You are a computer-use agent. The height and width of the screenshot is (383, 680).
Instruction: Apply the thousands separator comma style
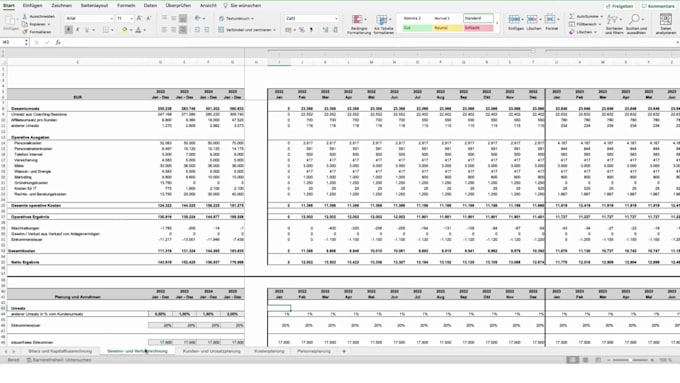coord(311,30)
